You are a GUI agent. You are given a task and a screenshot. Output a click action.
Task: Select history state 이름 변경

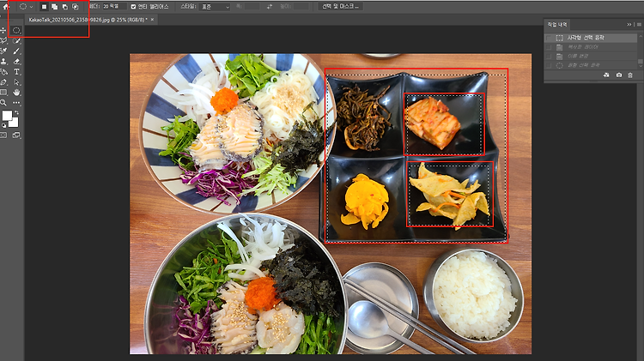pos(591,57)
